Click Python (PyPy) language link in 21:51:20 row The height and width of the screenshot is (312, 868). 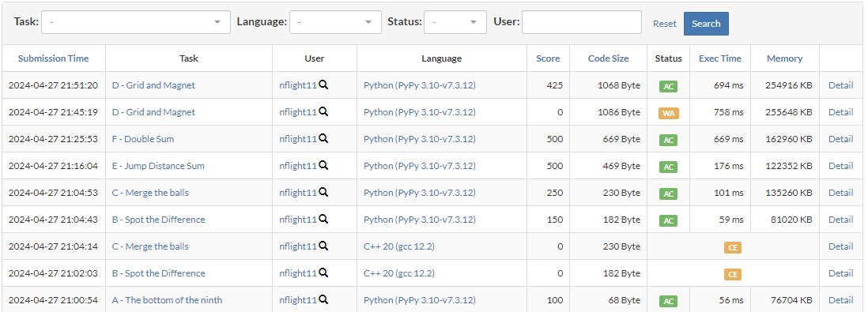click(x=420, y=85)
